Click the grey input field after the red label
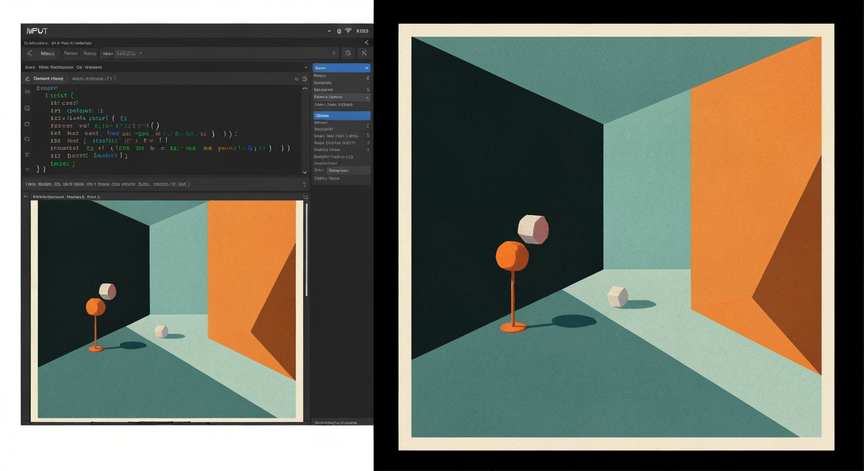The width and height of the screenshot is (864, 471). click(x=126, y=53)
